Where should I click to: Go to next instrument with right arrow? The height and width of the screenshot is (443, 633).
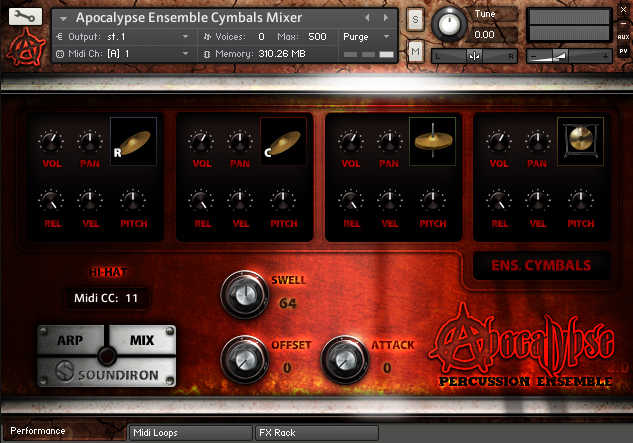pyautogui.click(x=386, y=18)
